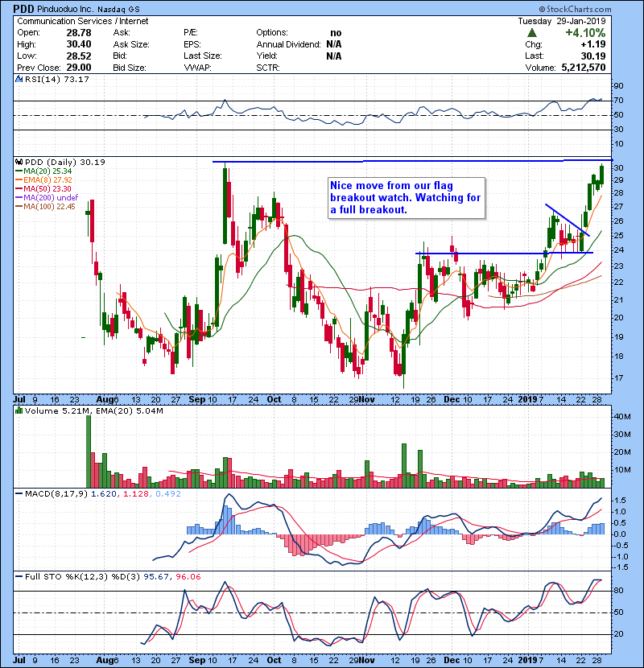This screenshot has width=644, height=668.
Task: Click the 40M label on volume axis
Action: click(x=621, y=417)
